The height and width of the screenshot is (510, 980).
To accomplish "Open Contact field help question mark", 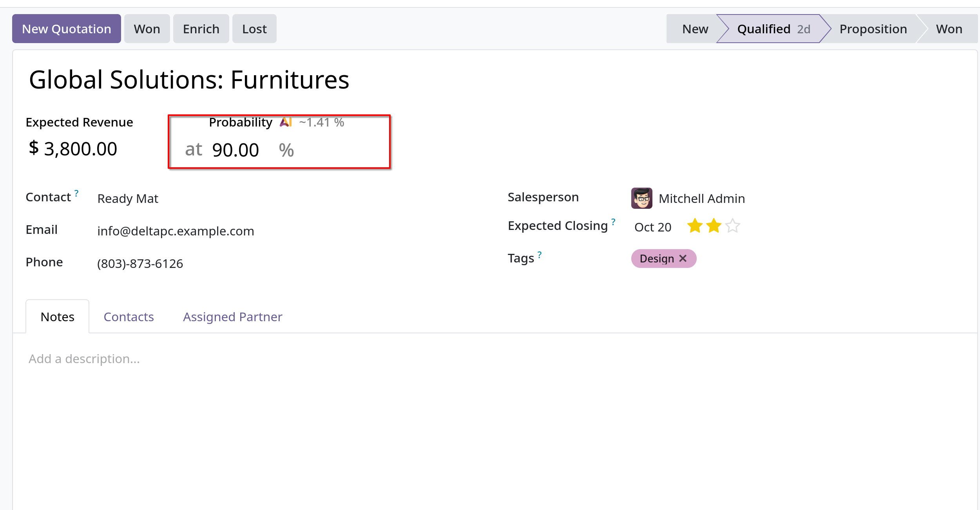I will [76, 193].
